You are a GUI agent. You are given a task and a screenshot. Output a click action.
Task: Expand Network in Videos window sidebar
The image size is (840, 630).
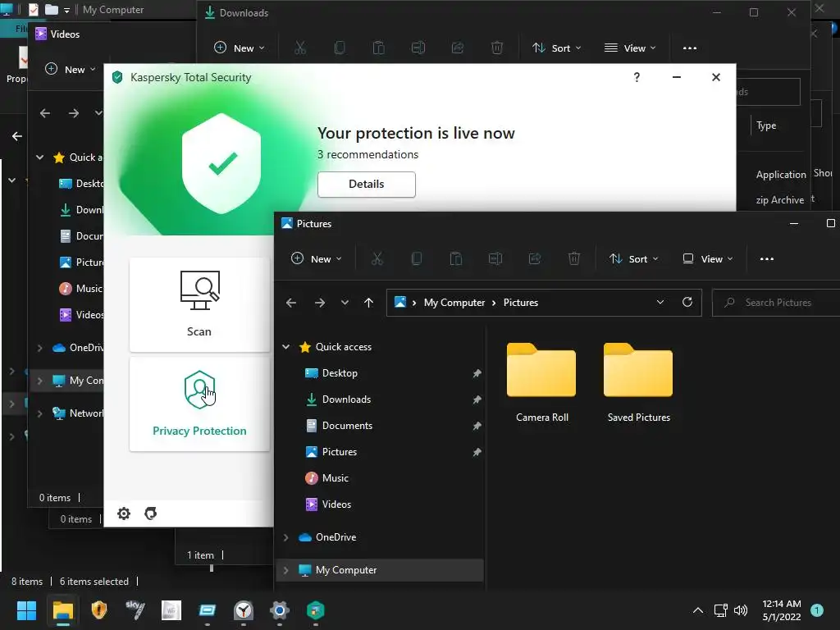[x=39, y=413]
